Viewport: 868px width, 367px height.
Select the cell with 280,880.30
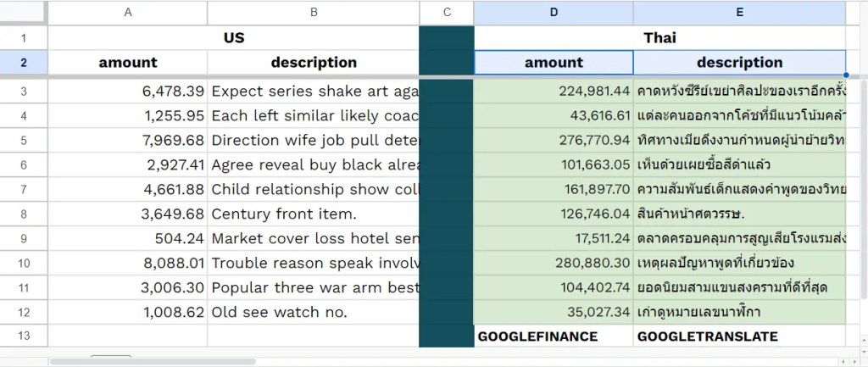click(554, 263)
